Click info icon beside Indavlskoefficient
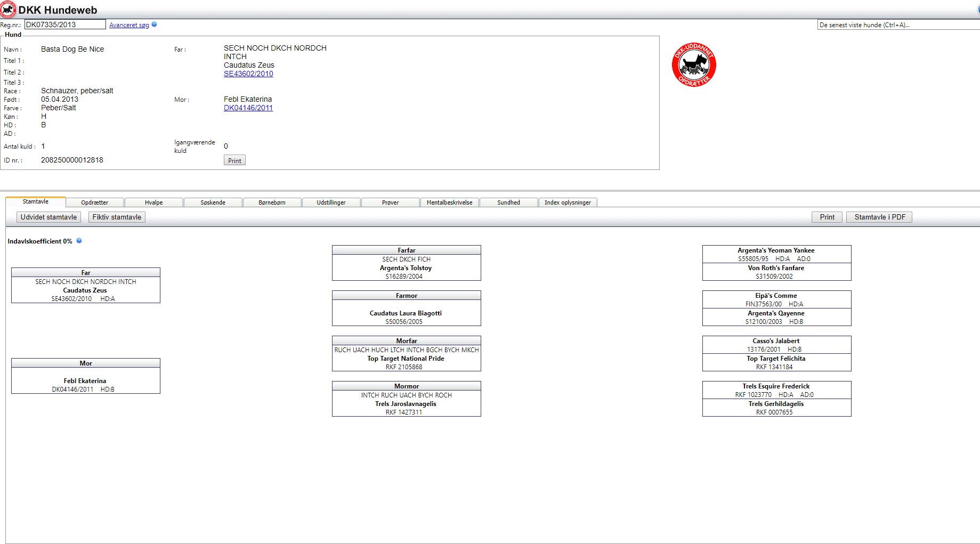This screenshot has width=980, height=544. 79,241
